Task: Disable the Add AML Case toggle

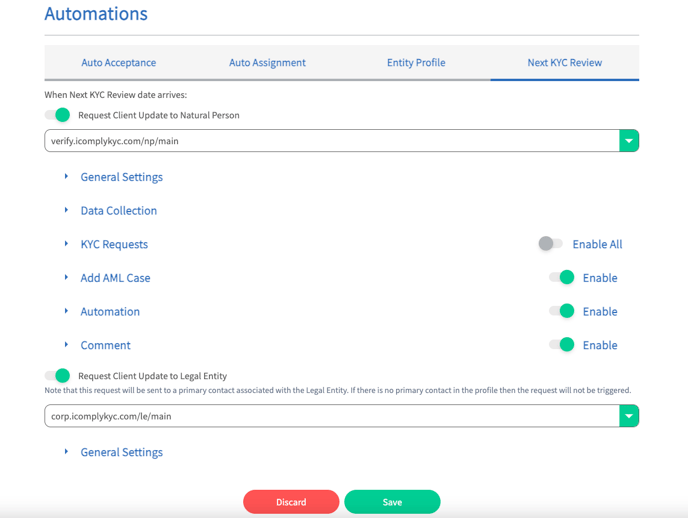Action: point(562,277)
